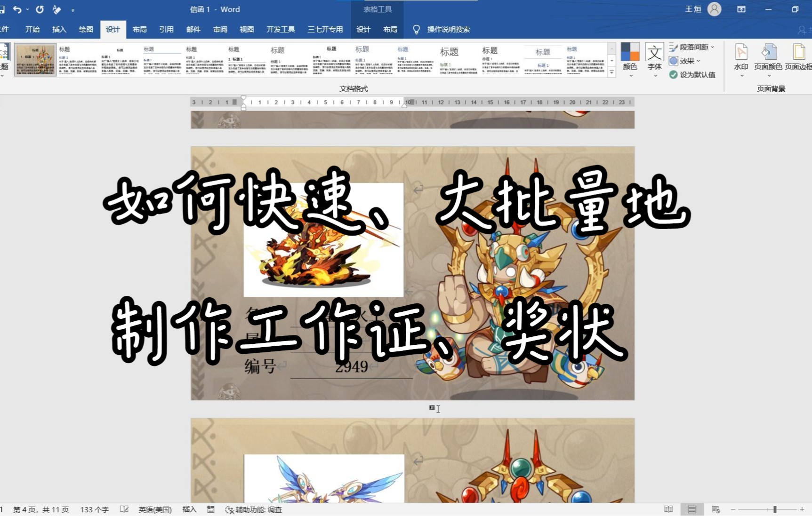Switch to the 审阅 (Review) tab
The image size is (812, 516).
pos(220,30)
